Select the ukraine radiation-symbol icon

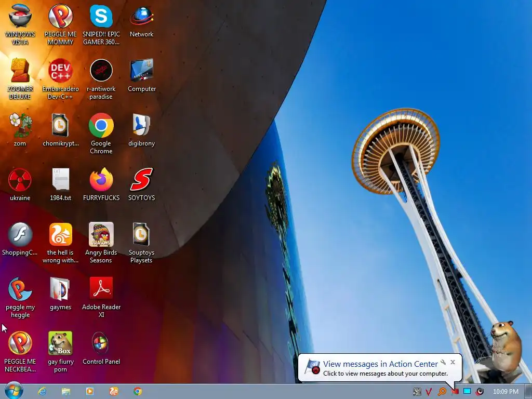pos(20,184)
